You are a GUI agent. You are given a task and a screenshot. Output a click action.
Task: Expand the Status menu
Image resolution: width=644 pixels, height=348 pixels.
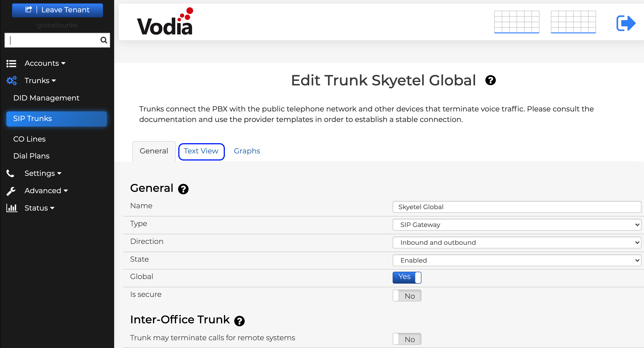[39, 208]
